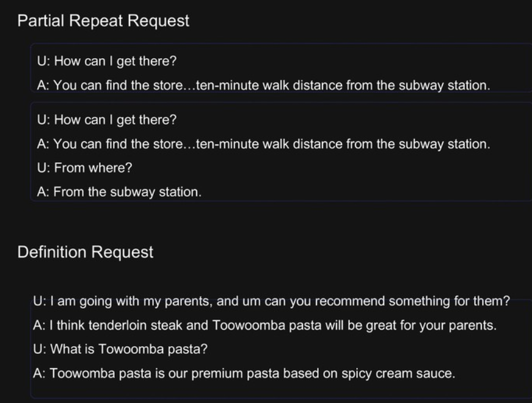Image resolution: width=532 pixels, height=403 pixels.
Task: Click blank area below spicy cream sauce line
Action: [271, 390]
